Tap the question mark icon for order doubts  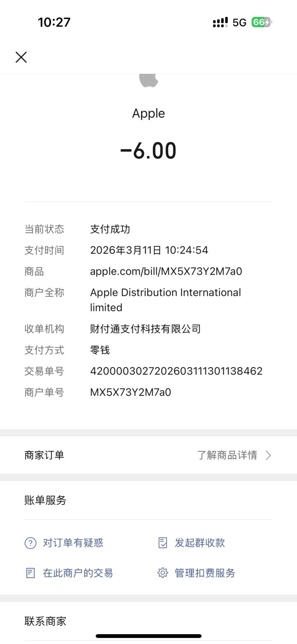pos(31,543)
